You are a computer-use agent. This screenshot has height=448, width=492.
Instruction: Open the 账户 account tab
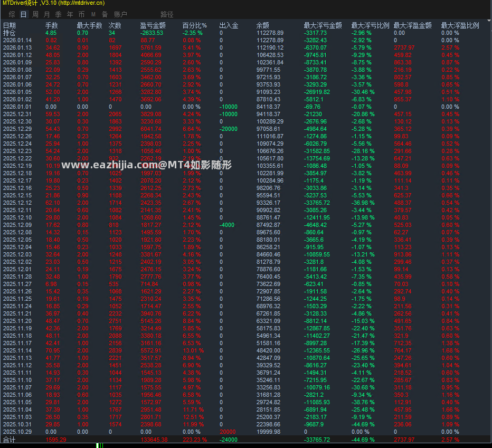point(120,14)
